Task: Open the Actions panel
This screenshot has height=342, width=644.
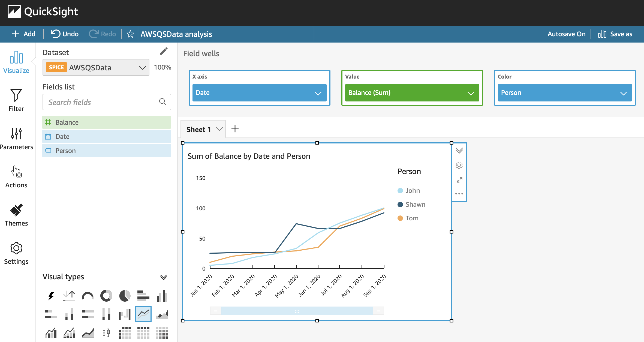Action: pos(16,177)
